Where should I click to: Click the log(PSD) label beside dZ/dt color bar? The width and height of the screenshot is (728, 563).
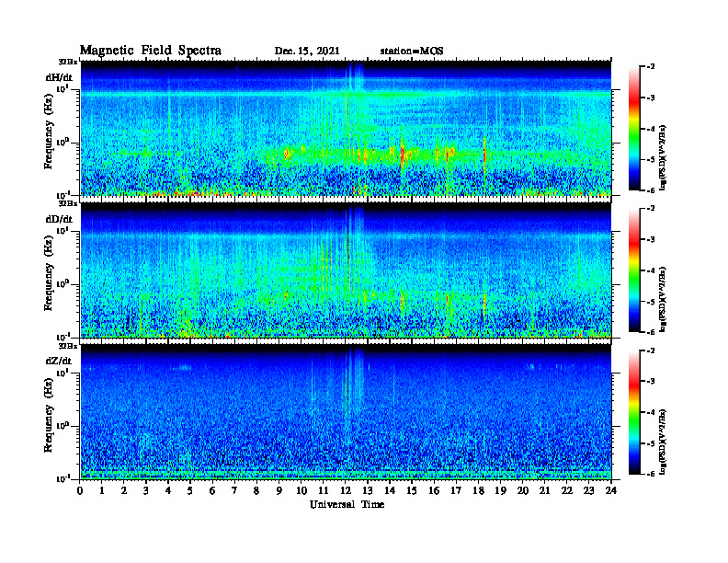[x=663, y=442]
